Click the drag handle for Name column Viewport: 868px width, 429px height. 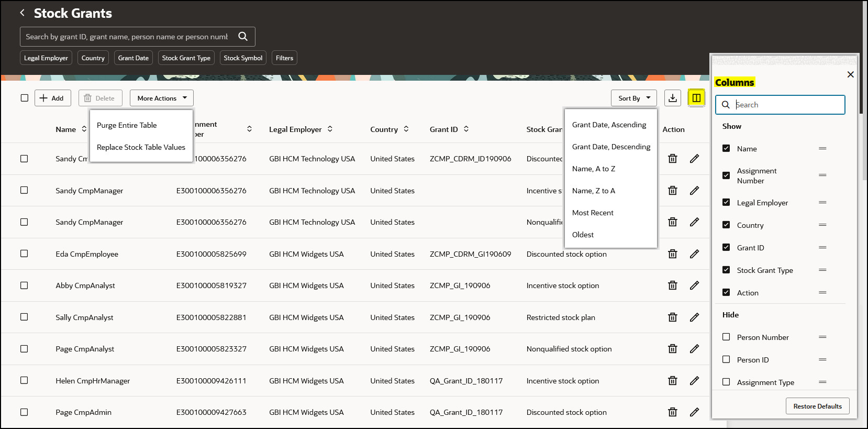pyautogui.click(x=822, y=149)
